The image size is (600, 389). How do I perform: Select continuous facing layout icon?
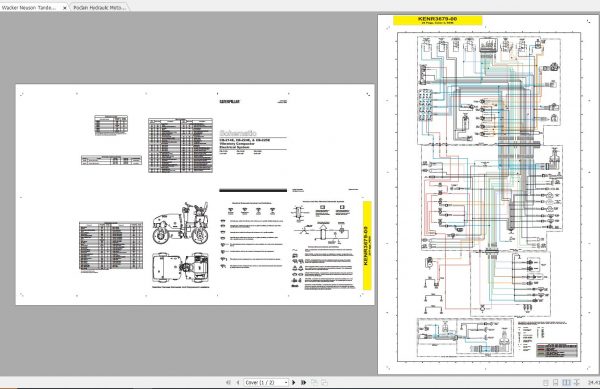[x=577, y=382]
